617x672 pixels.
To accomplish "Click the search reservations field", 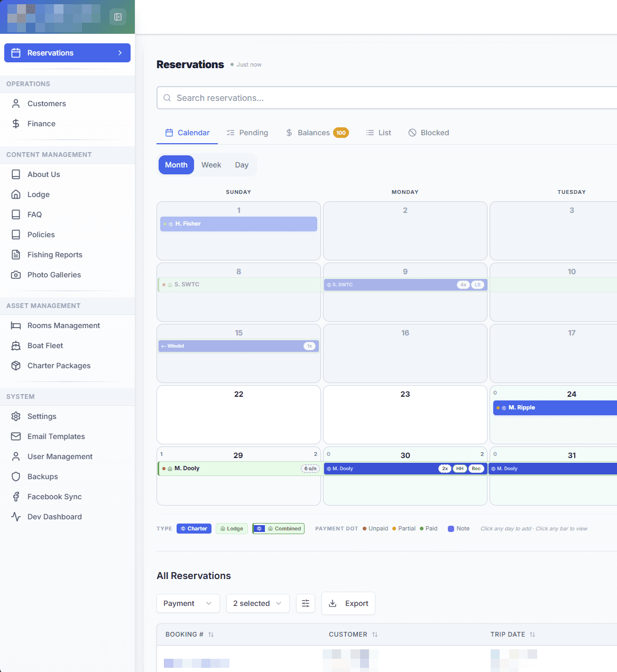I will [317, 98].
